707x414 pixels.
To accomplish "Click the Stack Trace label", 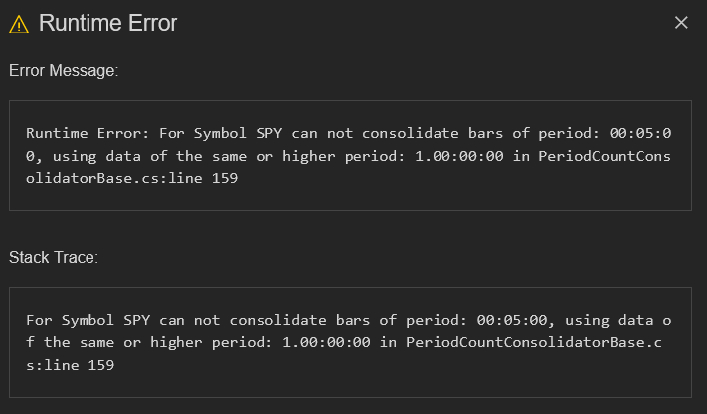I will click(x=53, y=258).
